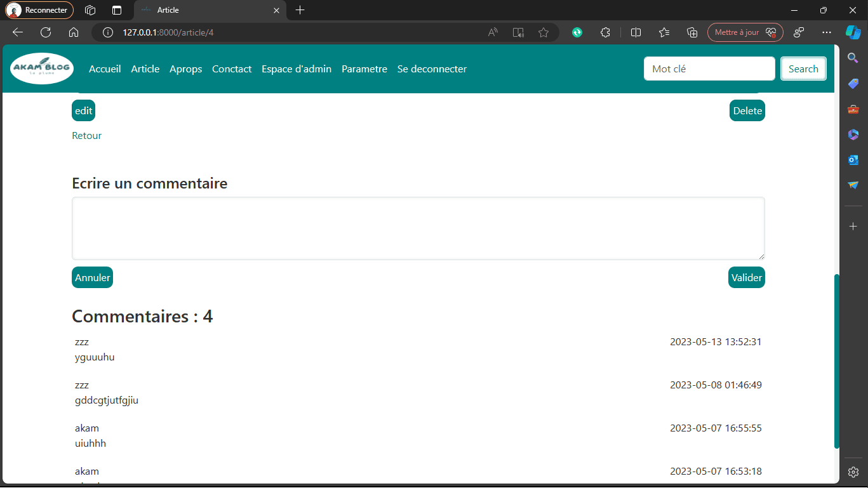
Task: Open the Favorites list icon
Action: click(x=664, y=32)
